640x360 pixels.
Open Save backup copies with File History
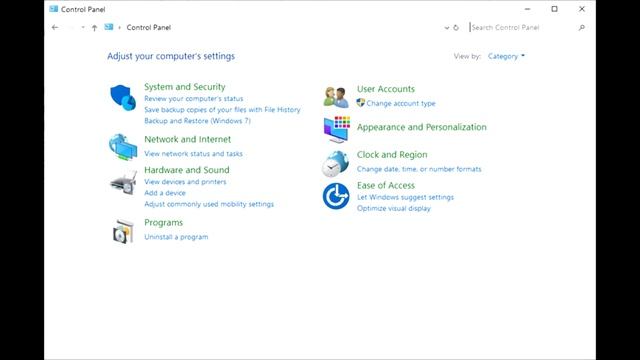[222, 109]
